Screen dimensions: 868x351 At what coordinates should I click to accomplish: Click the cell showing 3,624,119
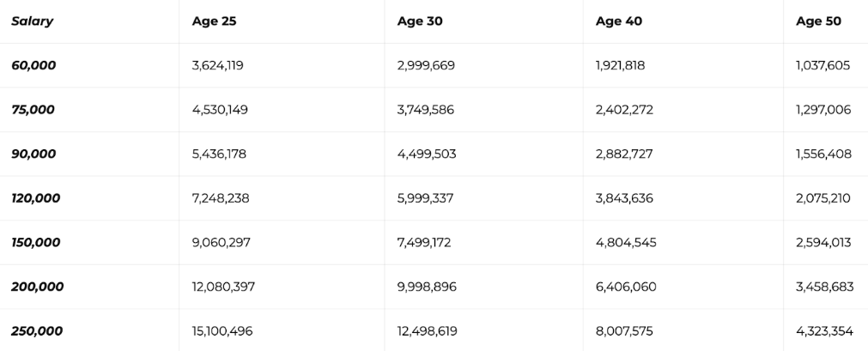(221, 65)
